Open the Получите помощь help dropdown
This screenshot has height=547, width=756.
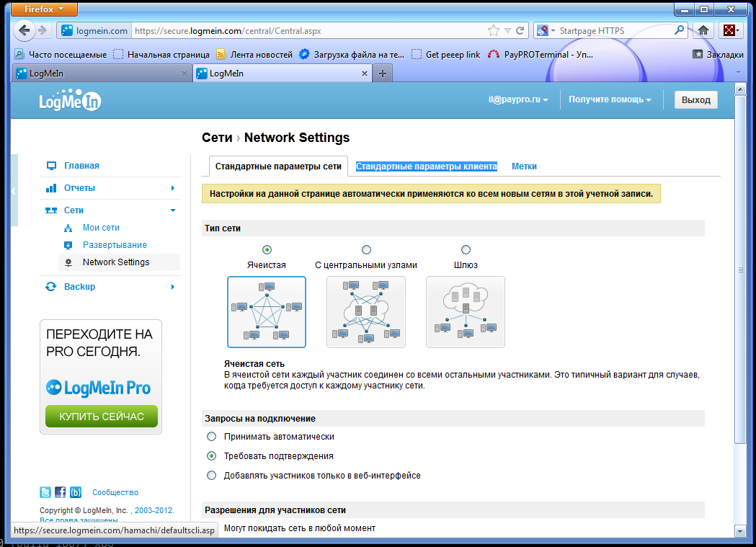(x=609, y=99)
